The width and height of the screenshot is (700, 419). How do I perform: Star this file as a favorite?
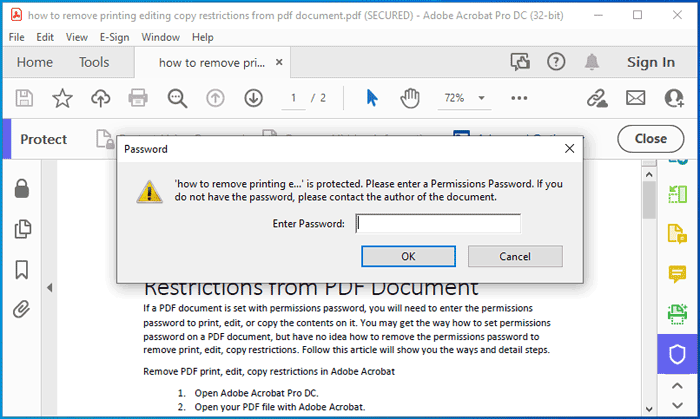pos(62,98)
